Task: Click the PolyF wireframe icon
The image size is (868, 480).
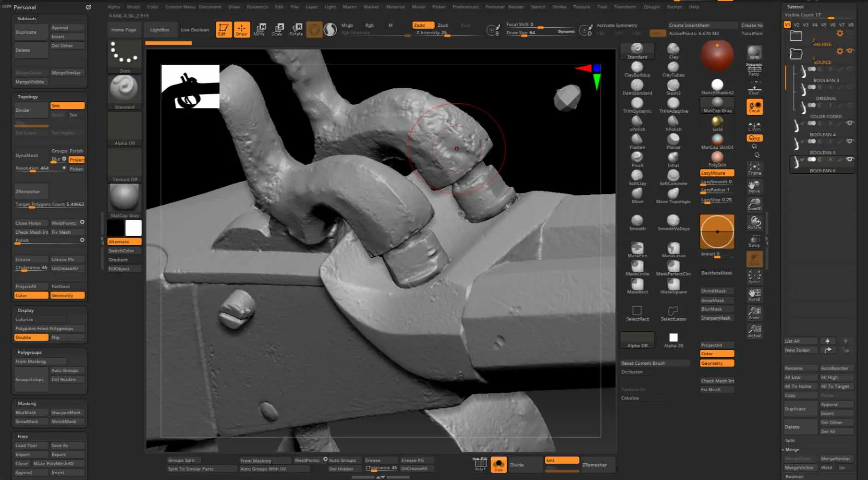Action: [480, 465]
